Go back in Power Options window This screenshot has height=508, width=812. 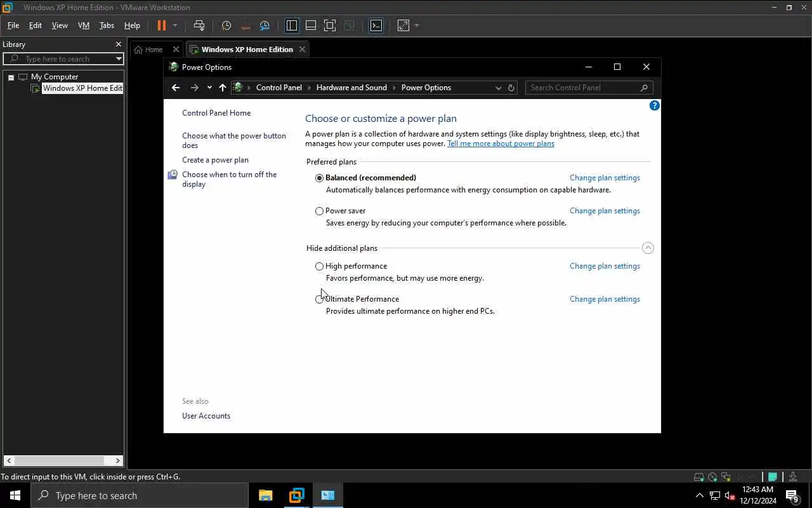(176, 88)
